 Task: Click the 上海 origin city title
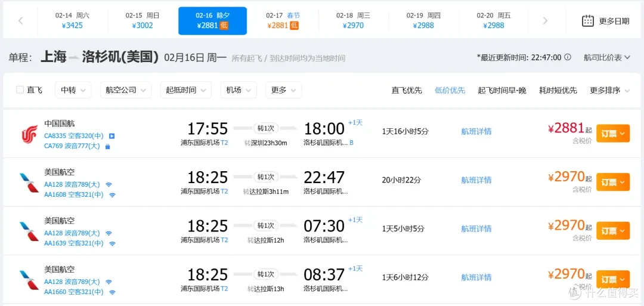(54, 57)
